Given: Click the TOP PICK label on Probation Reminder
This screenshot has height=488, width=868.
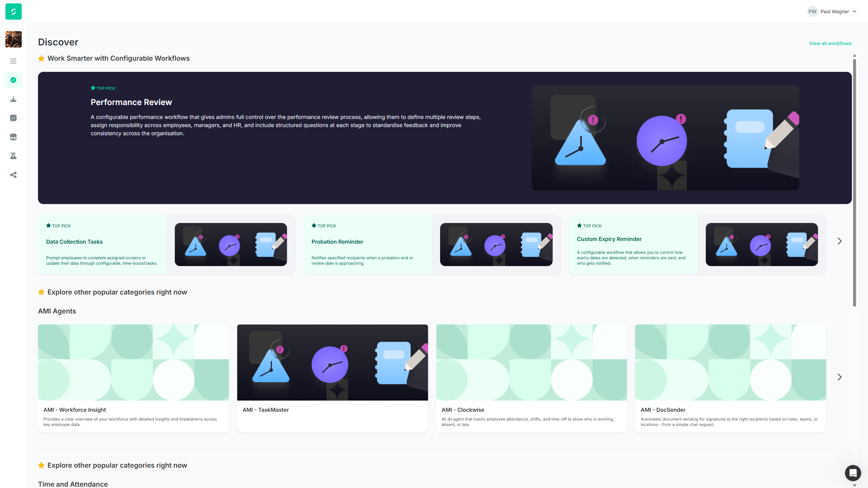Looking at the screenshot, I should [x=324, y=226].
